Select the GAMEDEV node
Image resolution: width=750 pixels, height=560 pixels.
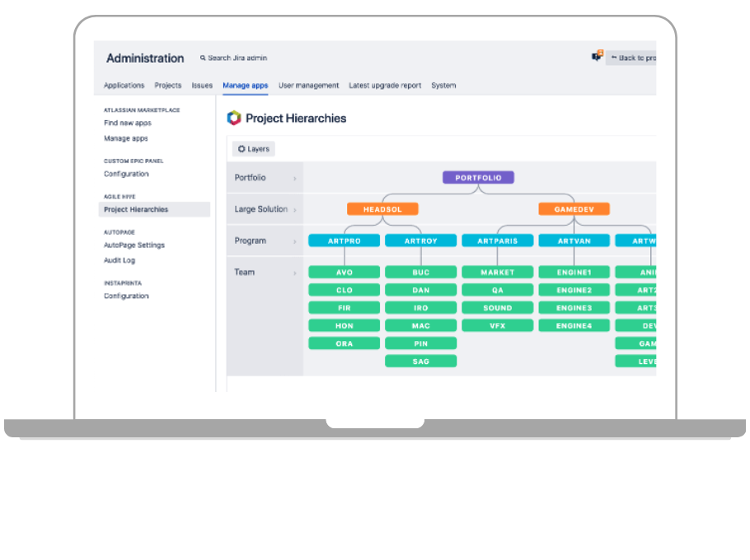tap(574, 209)
